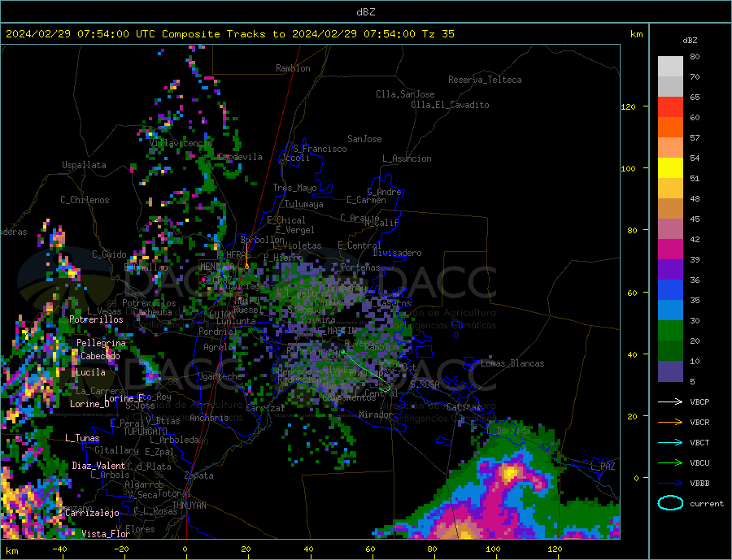Click the strong storm core near Dorrida

click(509, 473)
